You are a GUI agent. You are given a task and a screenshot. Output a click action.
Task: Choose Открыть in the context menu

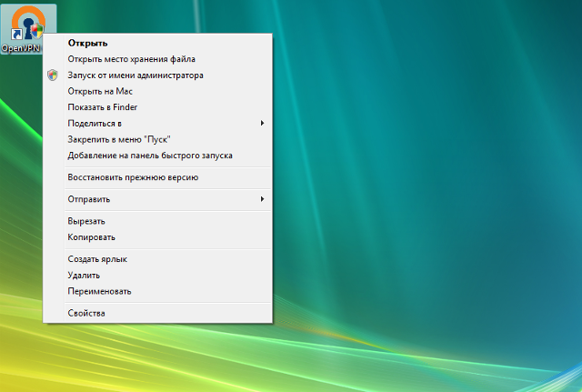point(87,43)
